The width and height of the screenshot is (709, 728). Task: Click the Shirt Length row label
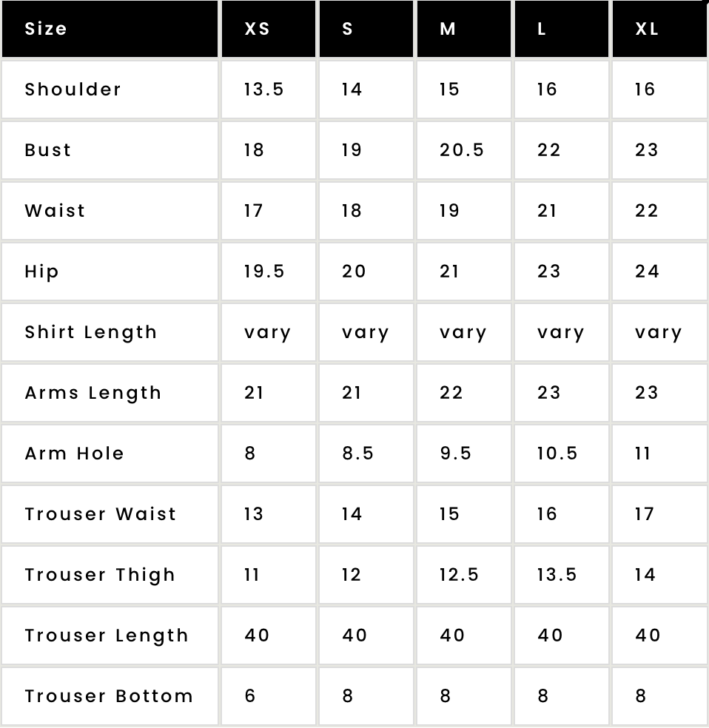click(91, 332)
